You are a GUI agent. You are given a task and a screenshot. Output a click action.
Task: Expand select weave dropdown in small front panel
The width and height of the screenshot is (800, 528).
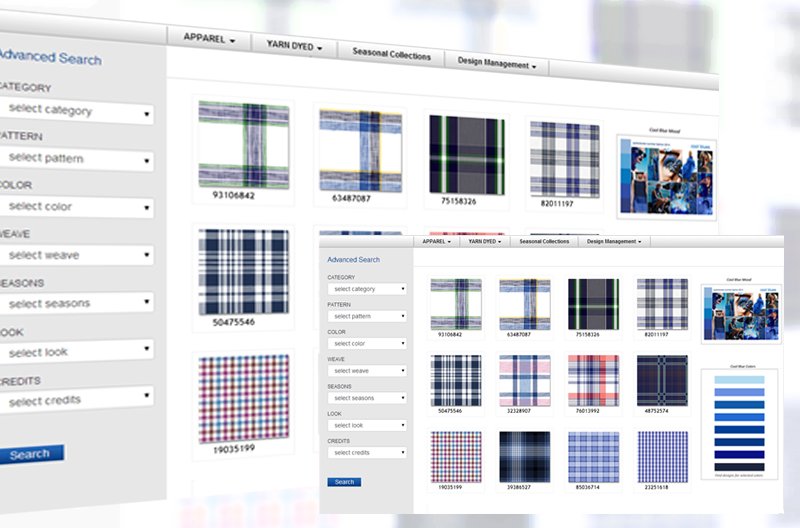point(367,371)
